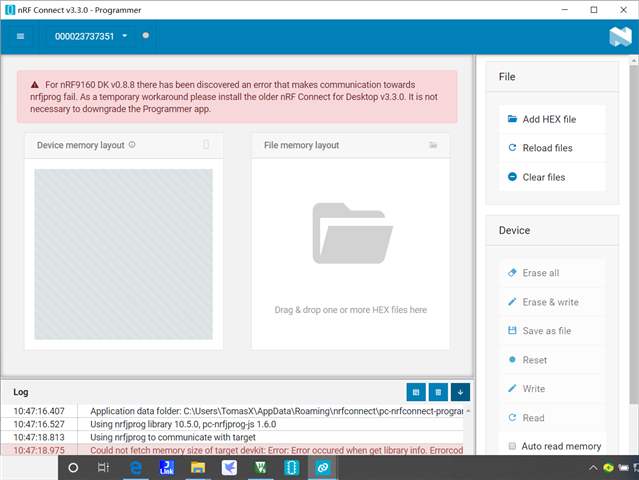Click Save as file action

(x=552, y=331)
